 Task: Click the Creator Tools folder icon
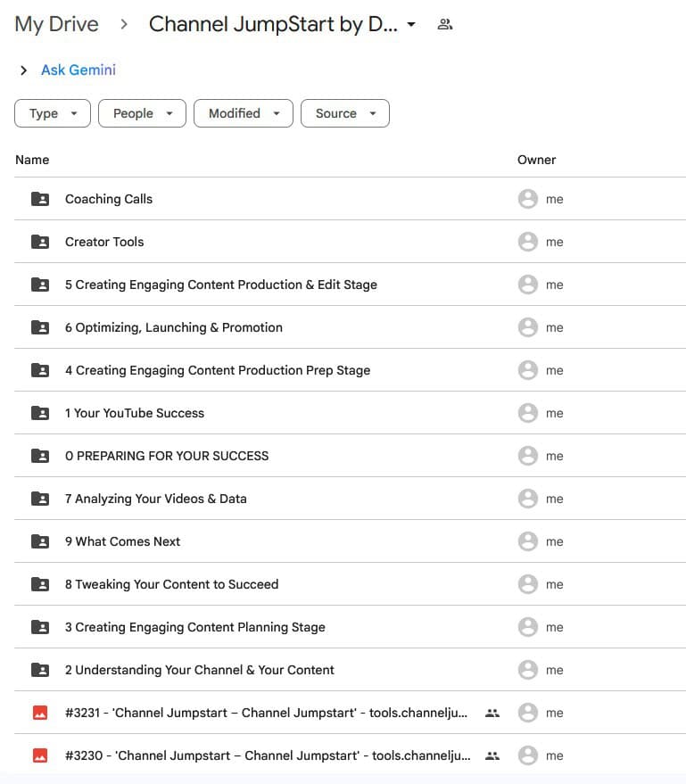[x=40, y=242]
